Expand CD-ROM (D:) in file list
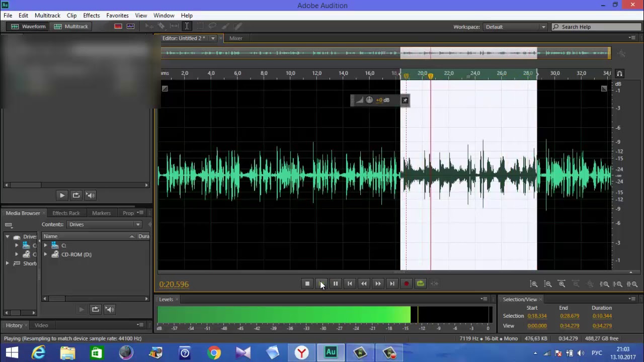This screenshot has height=362, width=644. click(45, 254)
